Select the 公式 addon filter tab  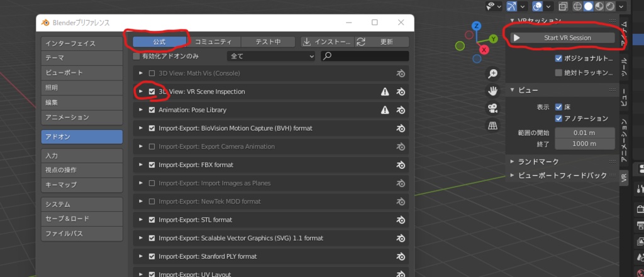(x=159, y=42)
